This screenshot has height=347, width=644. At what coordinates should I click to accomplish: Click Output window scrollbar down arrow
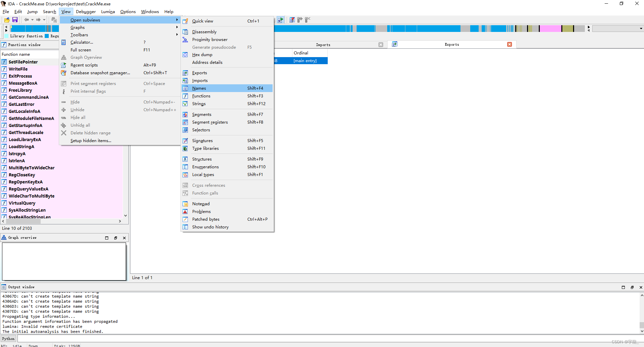642,331
